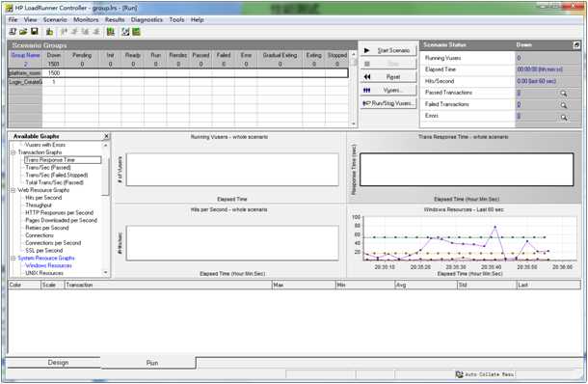
Task: Click down arrow of Available Graphs scrollbar
Action: coord(106,272)
